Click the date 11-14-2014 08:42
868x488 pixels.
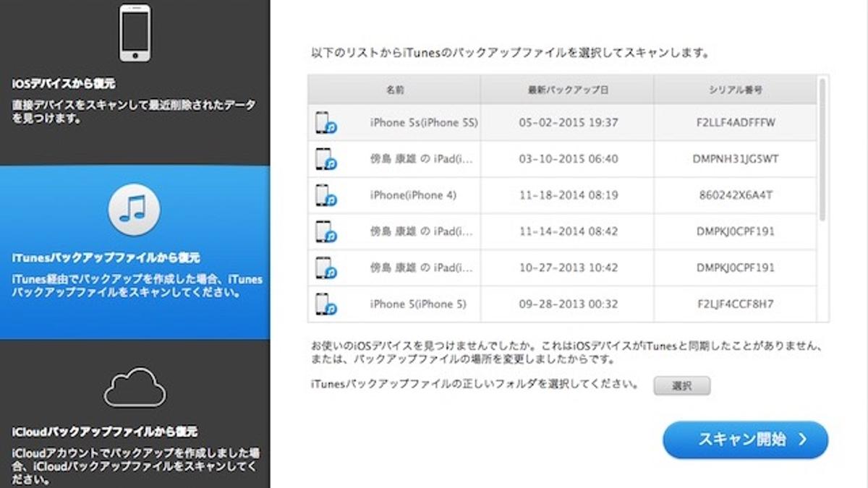569,231
